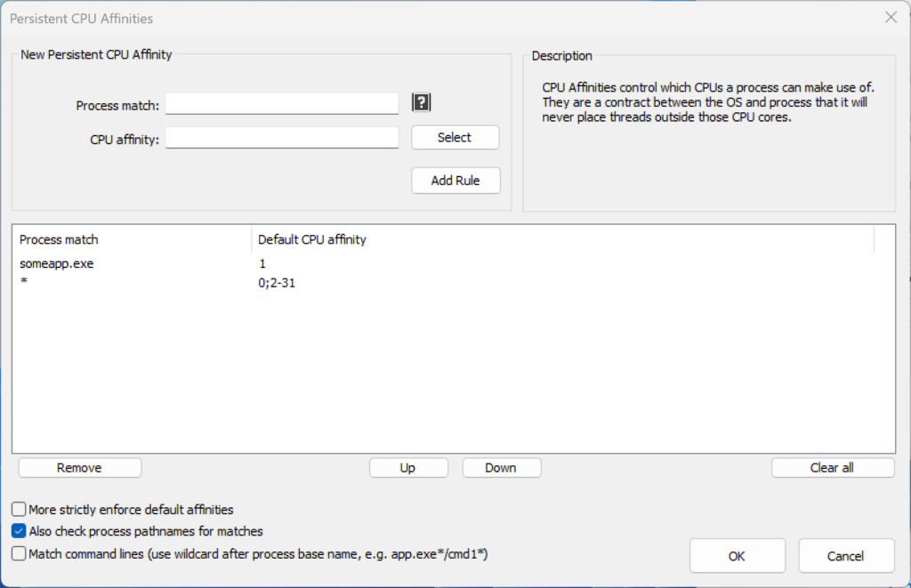Select the someapp.exe rule row
911x588 pixels.
point(57,263)
